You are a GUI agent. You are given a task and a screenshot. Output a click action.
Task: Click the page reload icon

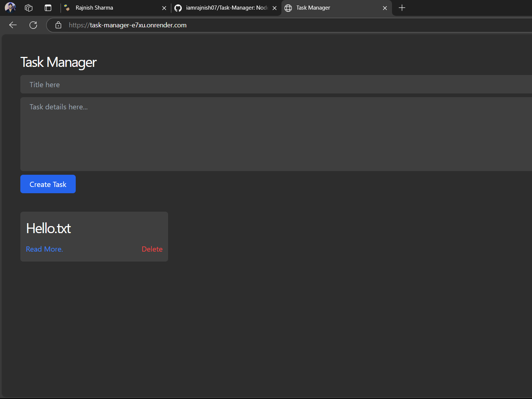click(33, 25)
